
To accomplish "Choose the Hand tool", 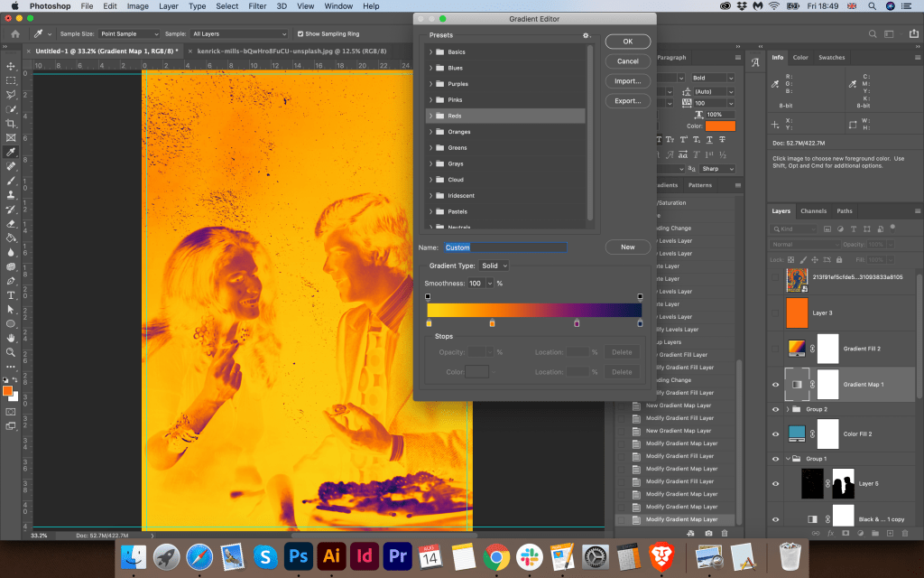I will [11, 338].
